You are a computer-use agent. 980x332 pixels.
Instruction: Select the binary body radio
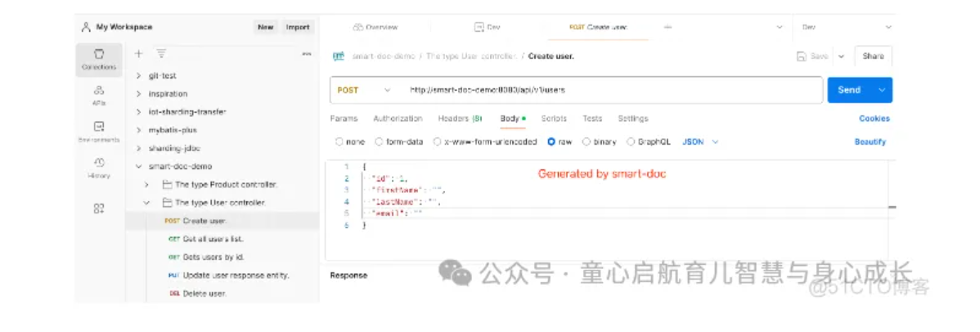[587, 142]
